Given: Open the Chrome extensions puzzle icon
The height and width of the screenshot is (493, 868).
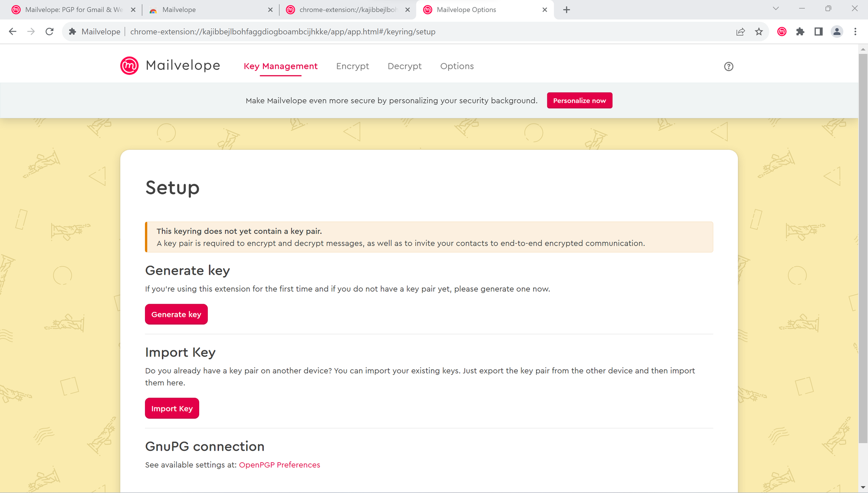Looking at the screenshot, I should (x=800, y=32).
